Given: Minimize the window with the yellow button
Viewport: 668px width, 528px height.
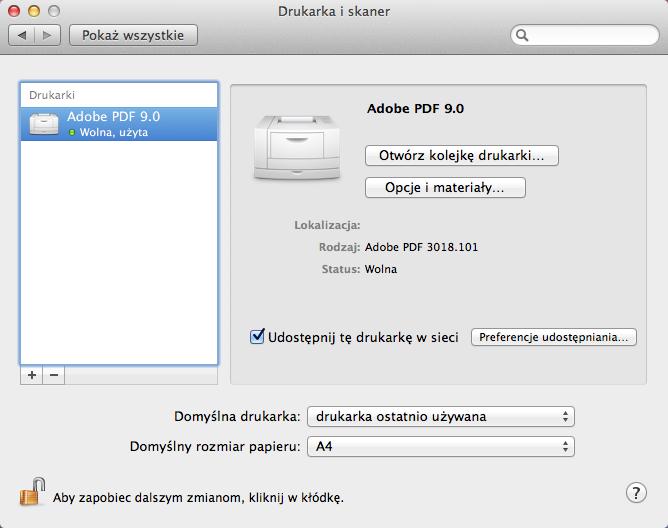Looking at the screenshot, I should (34, 11).
